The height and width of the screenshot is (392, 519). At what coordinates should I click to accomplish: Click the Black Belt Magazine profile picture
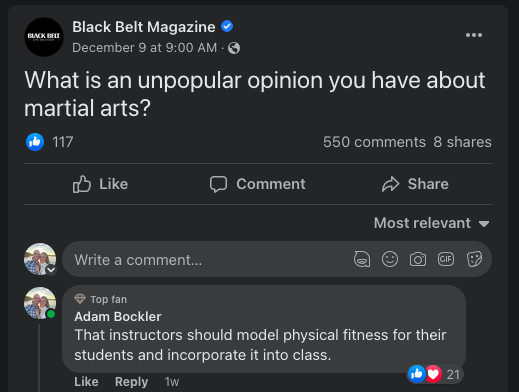point(44,37)
